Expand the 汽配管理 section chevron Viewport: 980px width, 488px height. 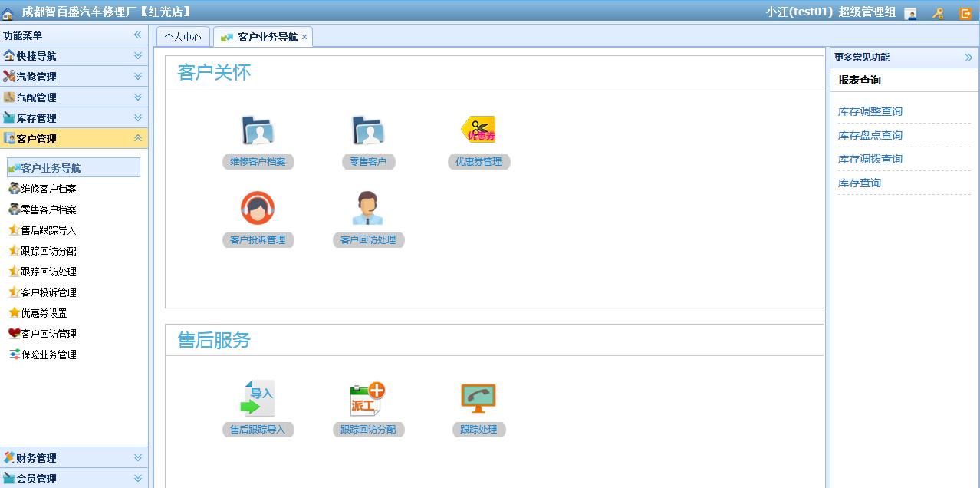pos(138,97)
